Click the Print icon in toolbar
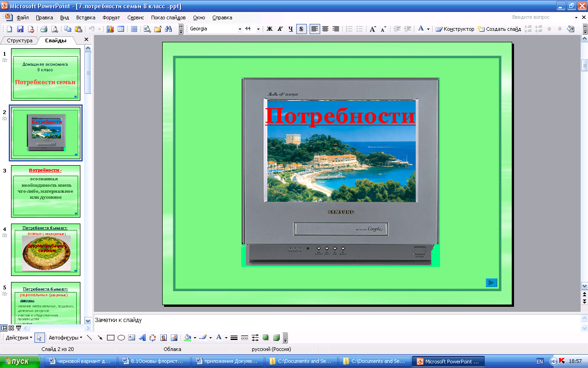Viewport: 588px width, 368px height. point(44,29)
